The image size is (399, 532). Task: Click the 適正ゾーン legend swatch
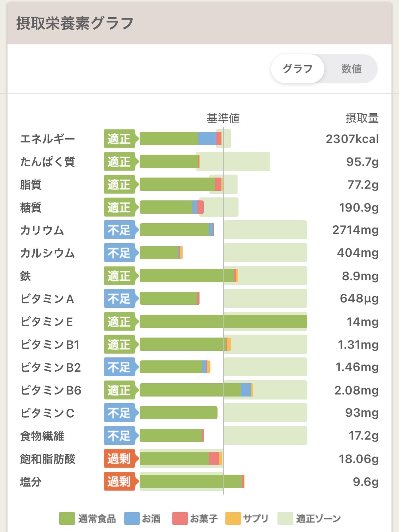click(x=285, y=518)
